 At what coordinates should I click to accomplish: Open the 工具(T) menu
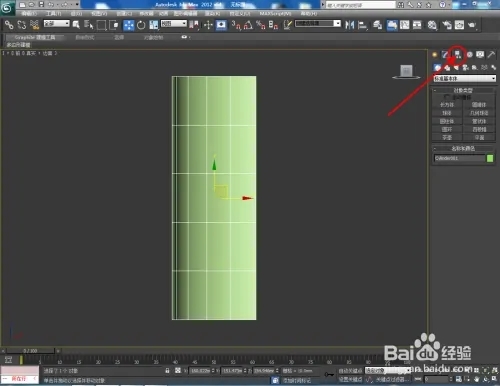click(54, 14)
